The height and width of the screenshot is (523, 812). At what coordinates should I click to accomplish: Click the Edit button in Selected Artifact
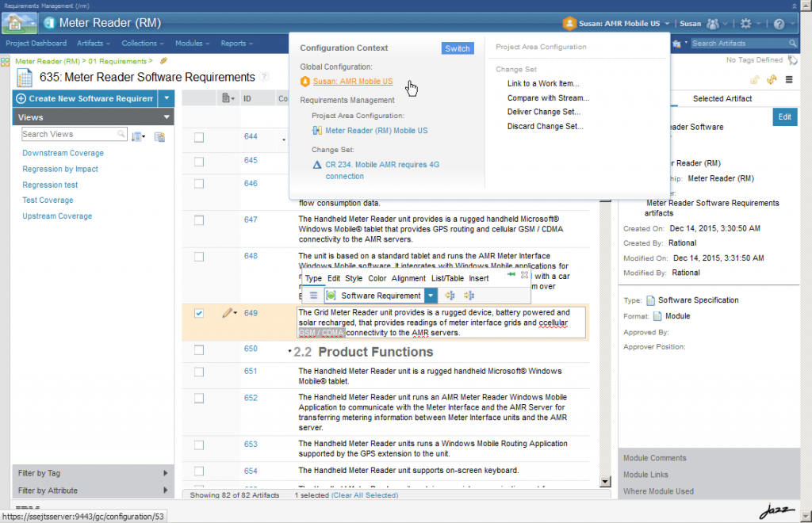pyautogui.click(x=784, y=117)
